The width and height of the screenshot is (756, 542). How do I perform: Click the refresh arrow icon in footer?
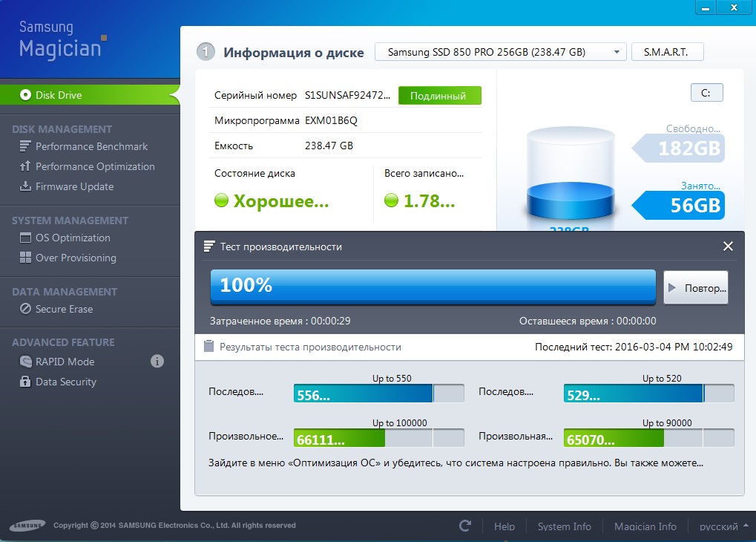click(464, 526)
